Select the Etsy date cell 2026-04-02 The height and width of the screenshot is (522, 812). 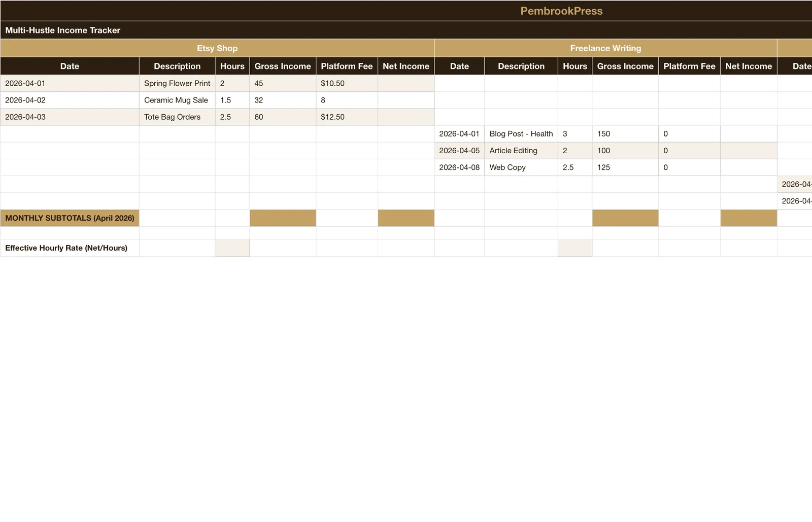(x=70, y=100)
